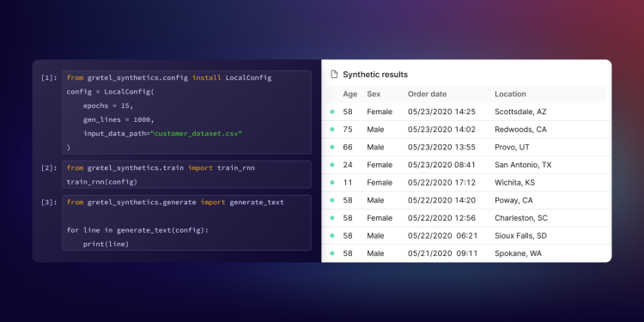The width and height of the screenshot is (644, 322).
Task: Click Poway, CA location cell
Action: pyautogui.click(x=513, y=200)
